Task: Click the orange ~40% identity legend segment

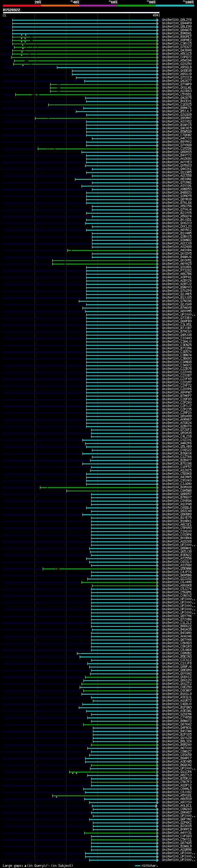Action: click(x=60, y=6)
